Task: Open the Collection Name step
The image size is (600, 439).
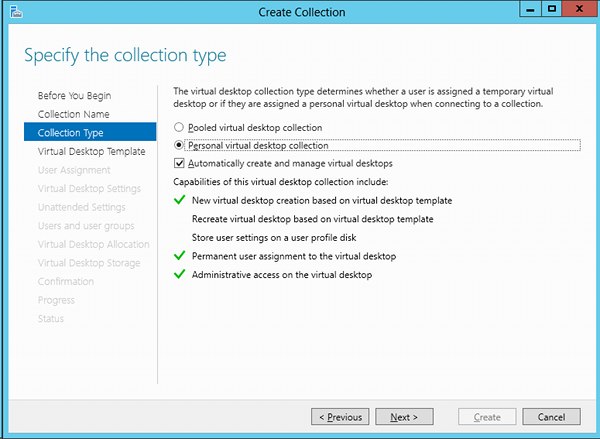Action: click(x=73, y=114)
